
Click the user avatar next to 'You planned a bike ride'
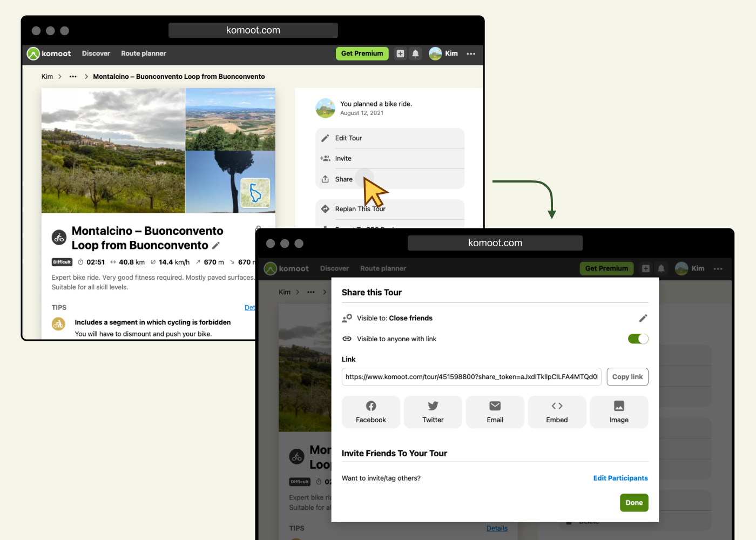(326, 108)
